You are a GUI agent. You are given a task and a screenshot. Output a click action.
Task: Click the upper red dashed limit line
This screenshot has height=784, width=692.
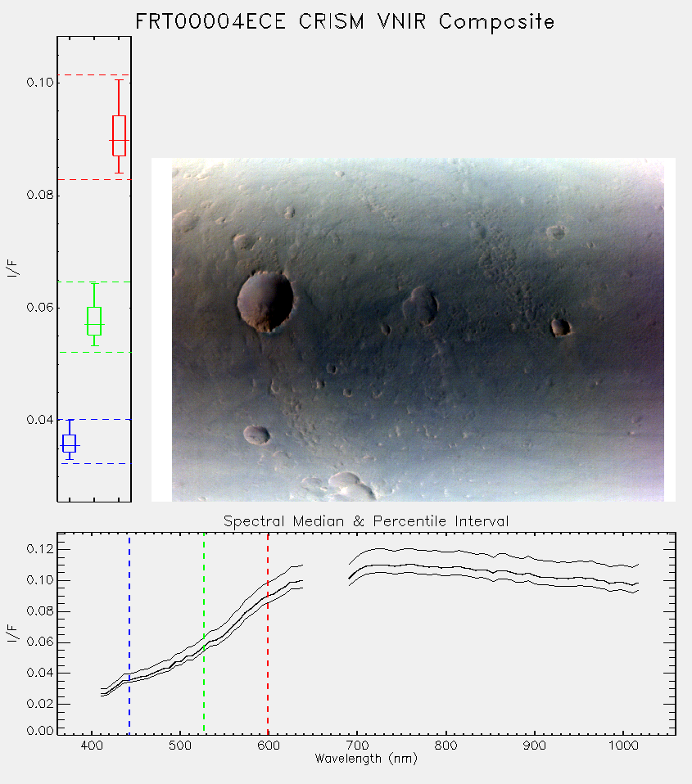pos(94,75)
